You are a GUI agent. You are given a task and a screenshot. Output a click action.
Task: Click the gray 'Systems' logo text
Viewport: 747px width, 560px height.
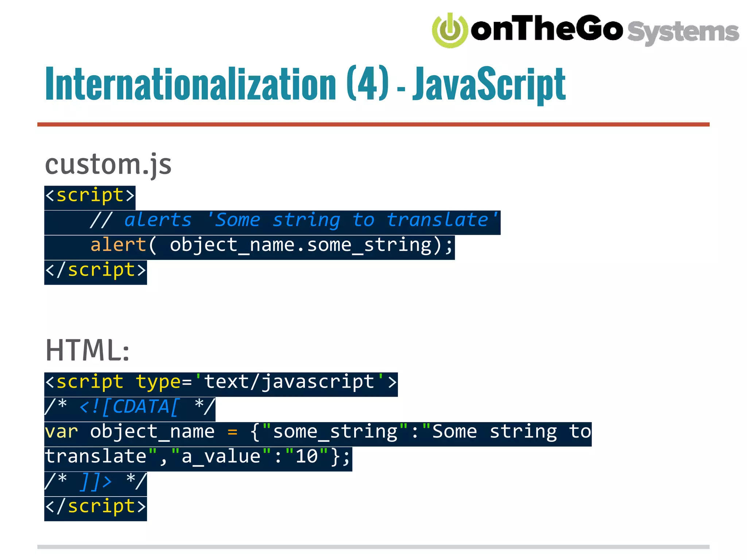pyautogui.click(x=683, y=32)
